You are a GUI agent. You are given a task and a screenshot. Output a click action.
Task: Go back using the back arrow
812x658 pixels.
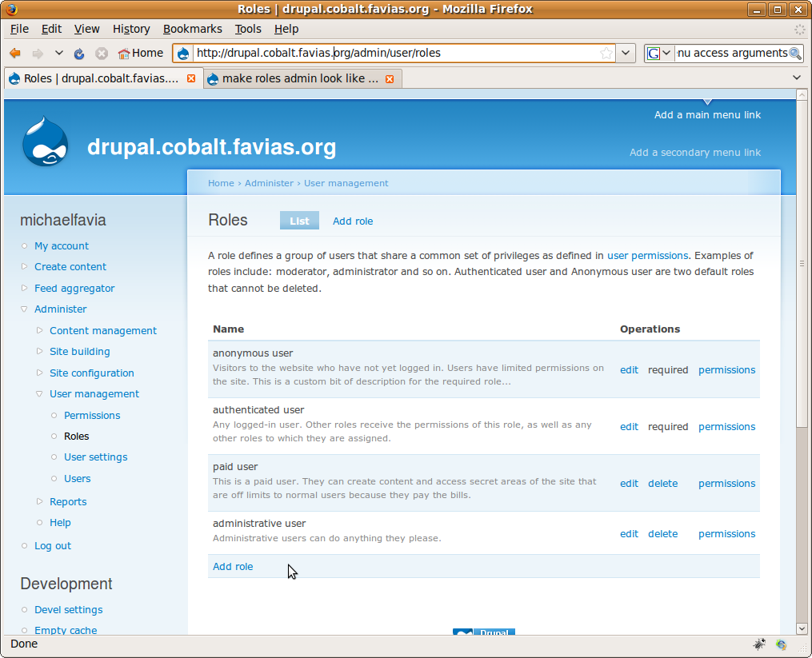pos(15,53)
